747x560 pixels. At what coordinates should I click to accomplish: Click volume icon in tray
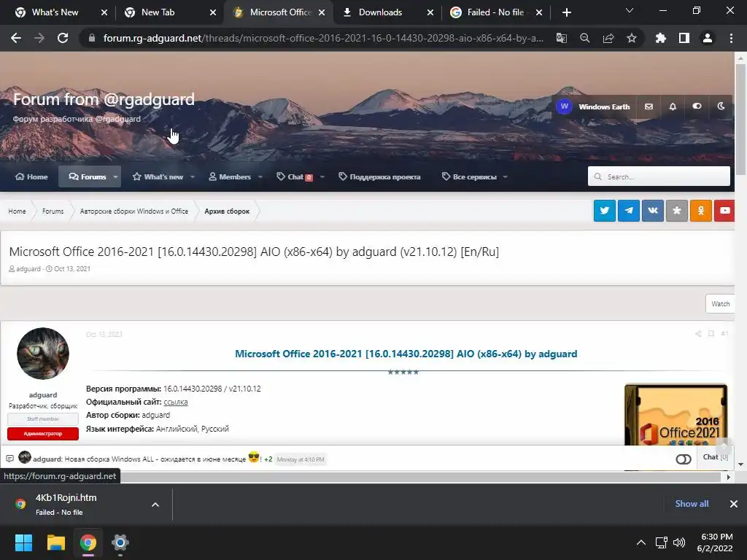coord(679,542)
